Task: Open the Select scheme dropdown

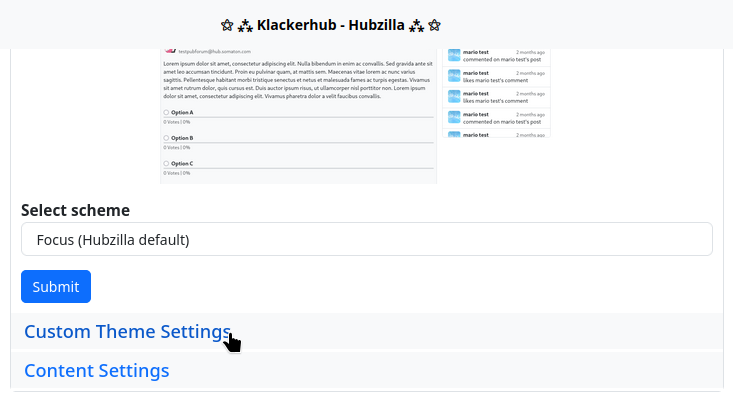Action: click(366, 239)
